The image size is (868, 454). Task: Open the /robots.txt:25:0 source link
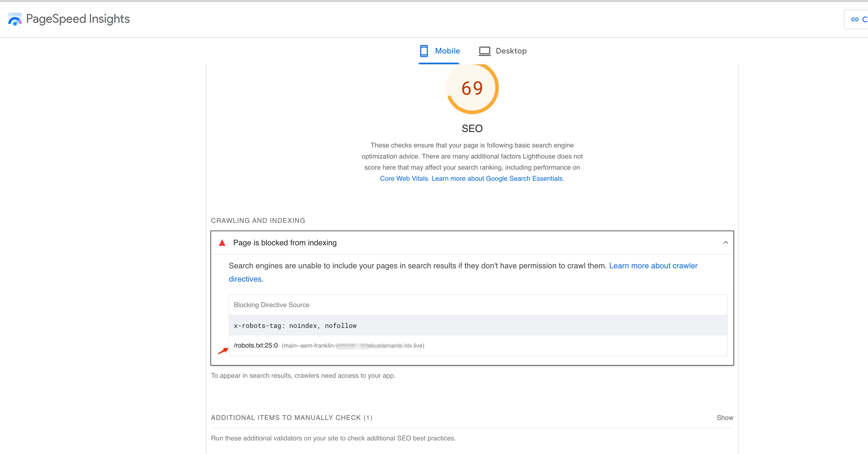point(255,346)
